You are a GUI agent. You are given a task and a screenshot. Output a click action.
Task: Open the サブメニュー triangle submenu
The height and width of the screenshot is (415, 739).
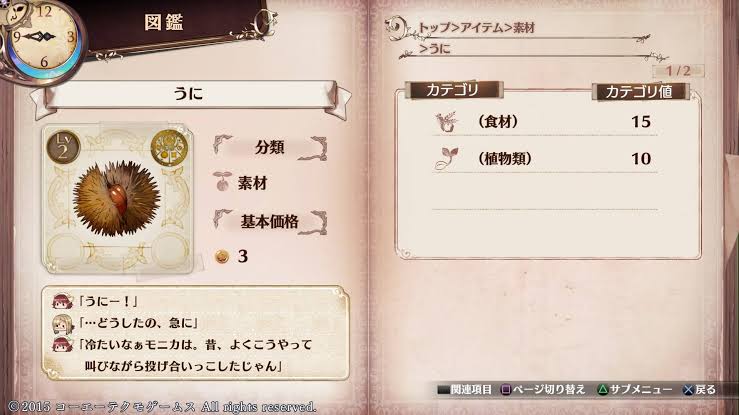[635, 390]
